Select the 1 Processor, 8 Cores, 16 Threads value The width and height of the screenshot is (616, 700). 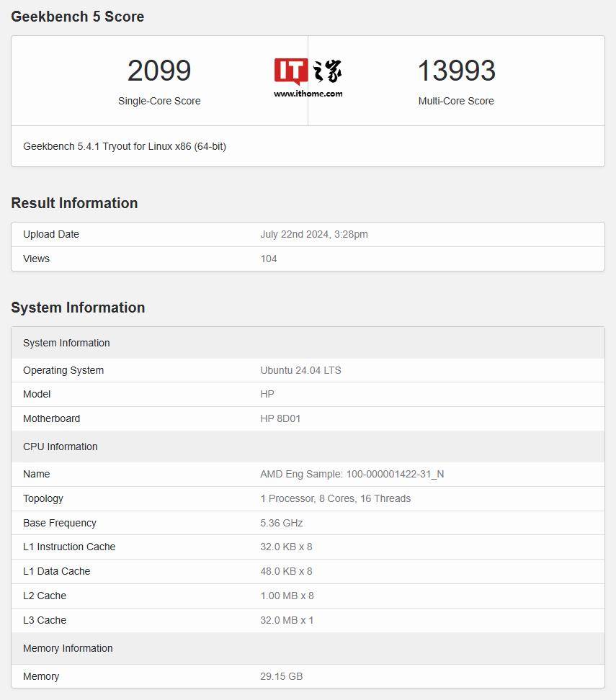point(336,498)
